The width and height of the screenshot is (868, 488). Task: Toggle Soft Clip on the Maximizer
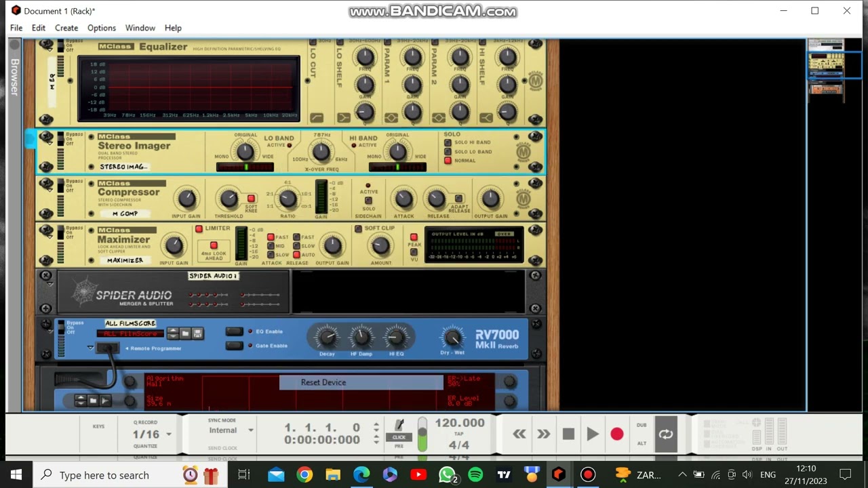pos(358,229)
